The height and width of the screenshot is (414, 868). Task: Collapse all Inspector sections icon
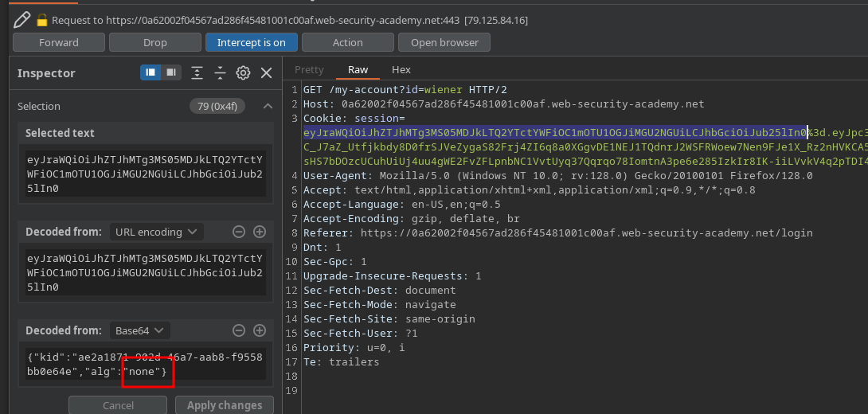click(x=221, y=73)
